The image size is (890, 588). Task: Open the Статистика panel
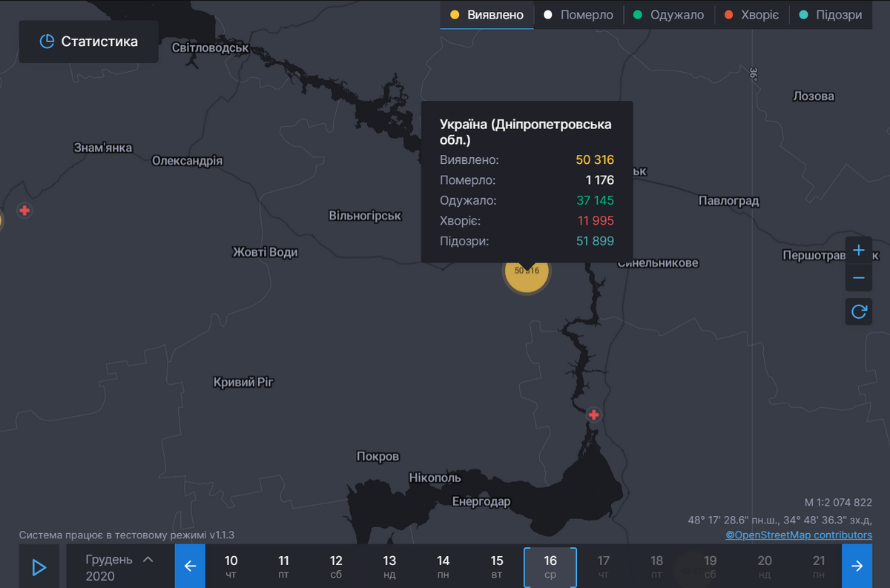pyautogui.click(x=88, y=42)
